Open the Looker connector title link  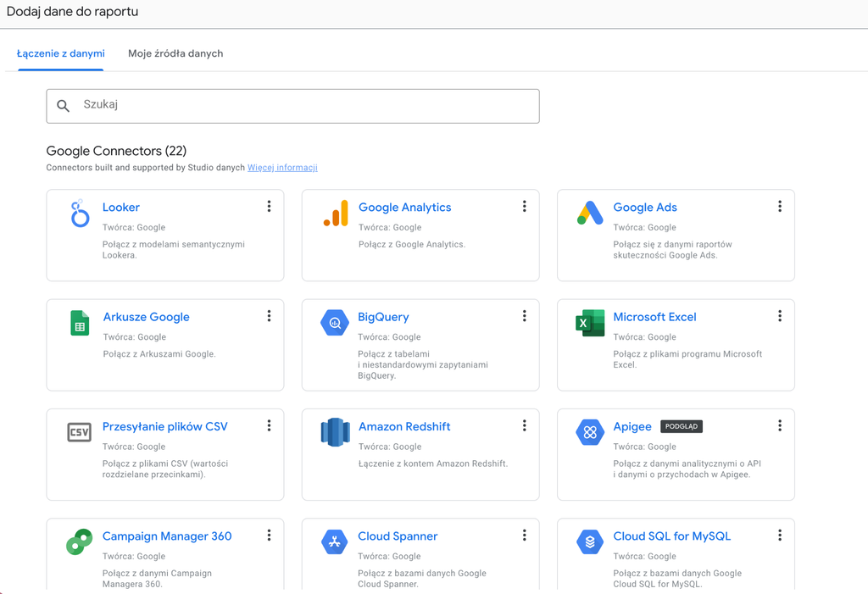coord(120,208)
